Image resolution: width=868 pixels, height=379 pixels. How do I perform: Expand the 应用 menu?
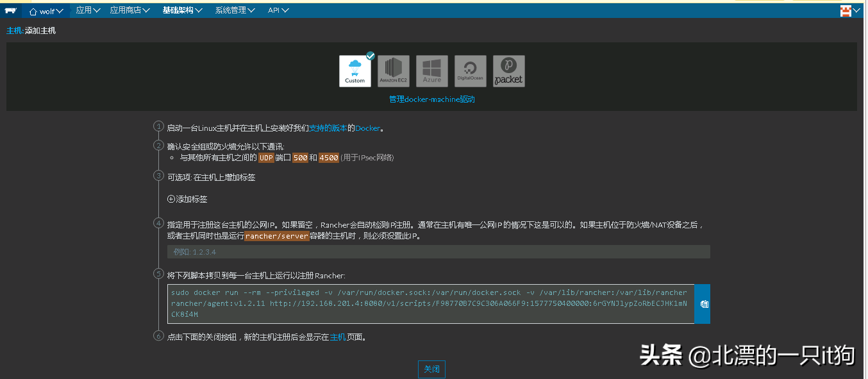88,10
